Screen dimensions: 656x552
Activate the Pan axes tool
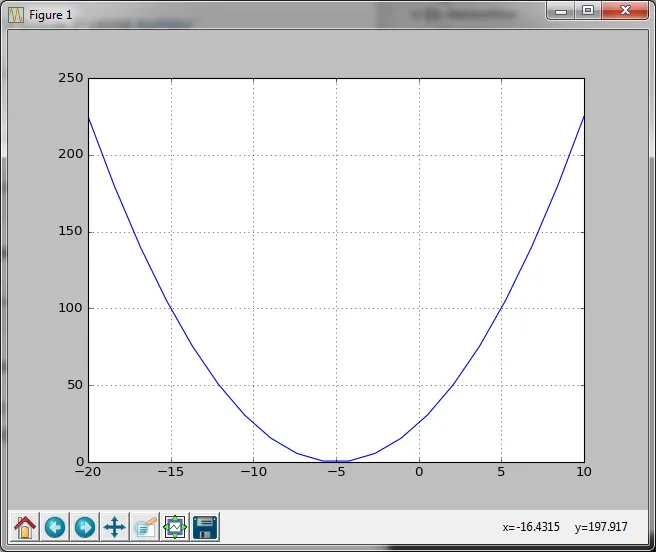(x=115, y=526)
